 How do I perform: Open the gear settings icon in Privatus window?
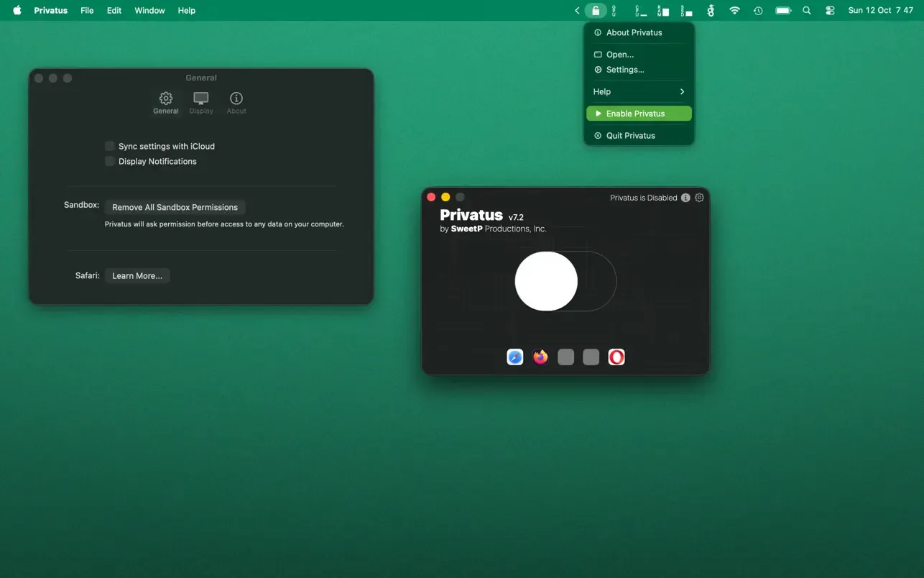tap(699, 198)
